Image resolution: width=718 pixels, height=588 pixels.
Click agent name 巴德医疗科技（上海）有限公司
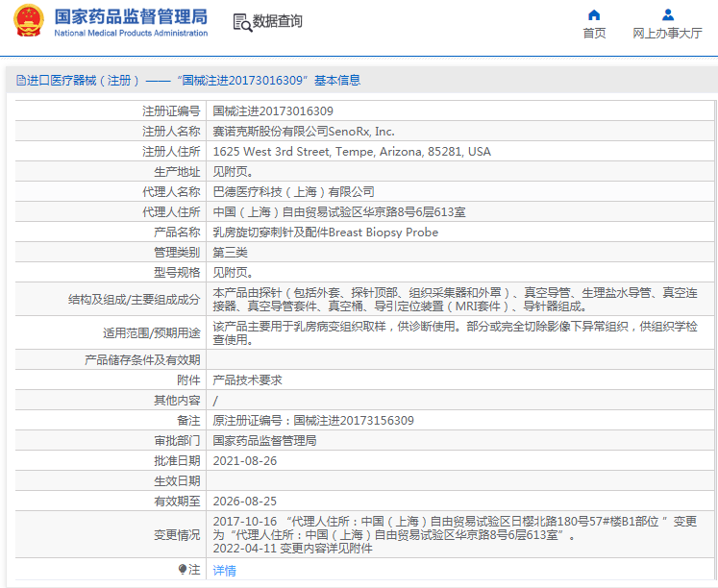point(293,192)
